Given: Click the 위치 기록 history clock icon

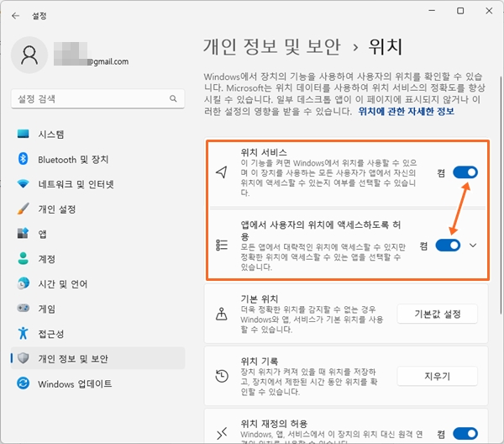Looking at the screenshot, I should pos(222,376).
